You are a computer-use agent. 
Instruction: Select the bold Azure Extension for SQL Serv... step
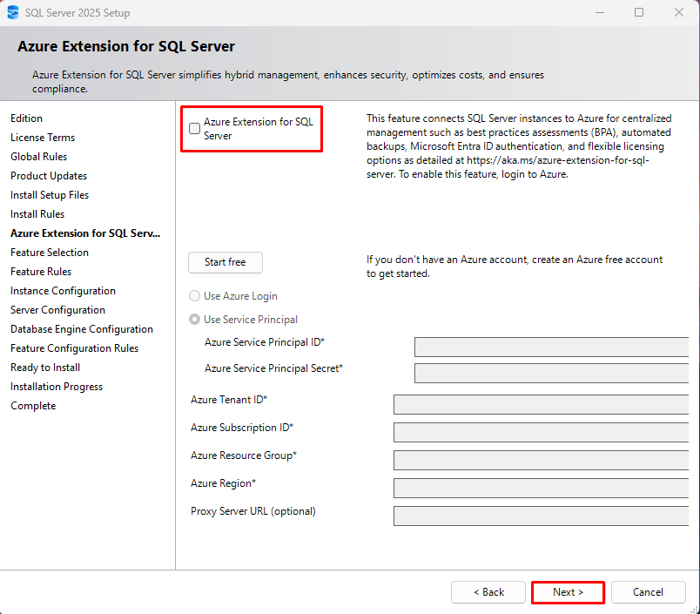85,233
